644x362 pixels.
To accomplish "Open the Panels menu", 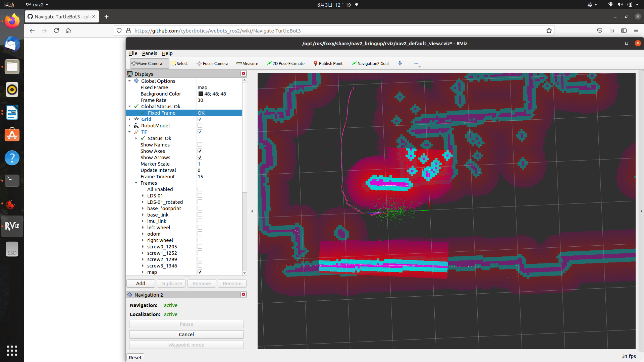I will pos(149,53).
